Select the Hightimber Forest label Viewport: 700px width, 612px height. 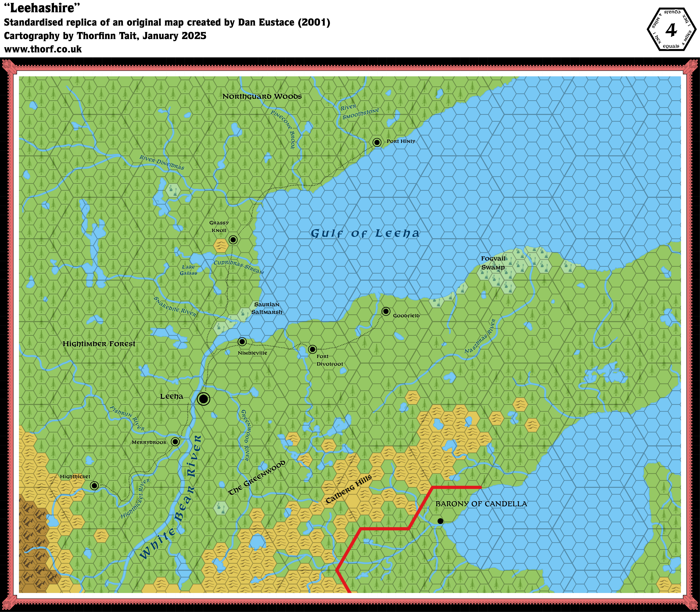99,344
